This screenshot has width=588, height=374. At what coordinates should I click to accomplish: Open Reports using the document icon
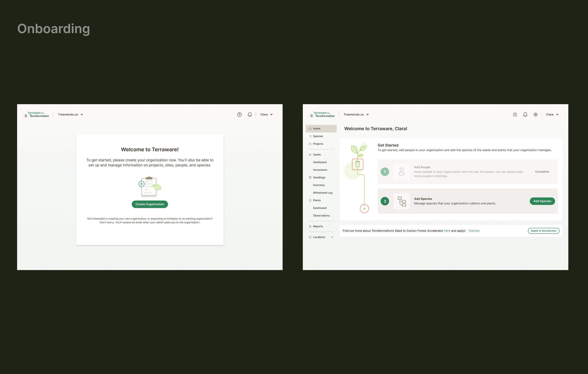[310, 226]
